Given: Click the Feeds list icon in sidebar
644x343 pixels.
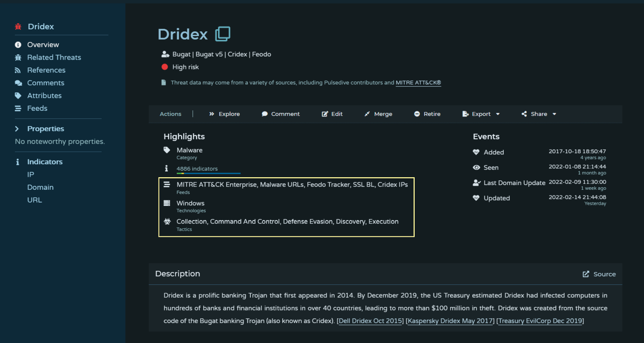Looking at the screenshot, I should coord(18,108).
